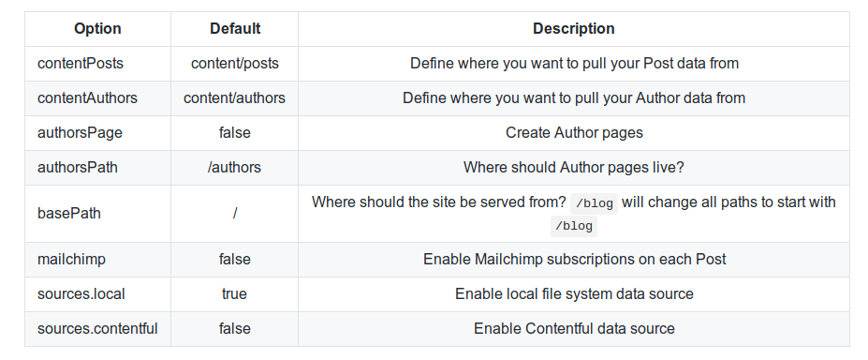
Task: Click the 'false' default for sources.contentful
Action: coord(235,328)
